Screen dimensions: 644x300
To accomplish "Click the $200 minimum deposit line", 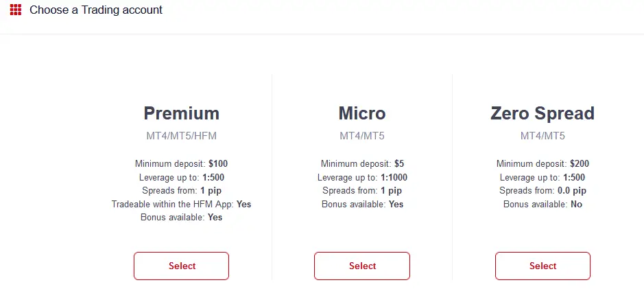I will (x=542, y=164).
